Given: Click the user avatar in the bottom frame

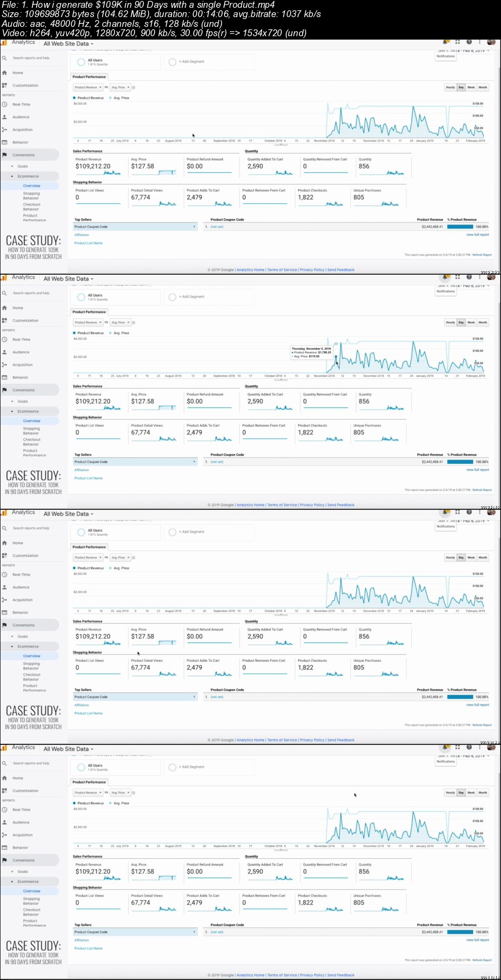Looking at the screenshot, I should point(491,747).
